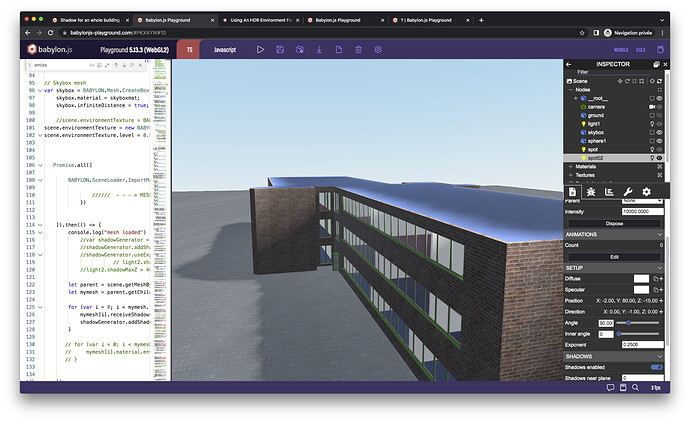Viewport: 690px width, 422px height.
Task: Expand Specular color components with plus
Action: click(x=661, y=290)
